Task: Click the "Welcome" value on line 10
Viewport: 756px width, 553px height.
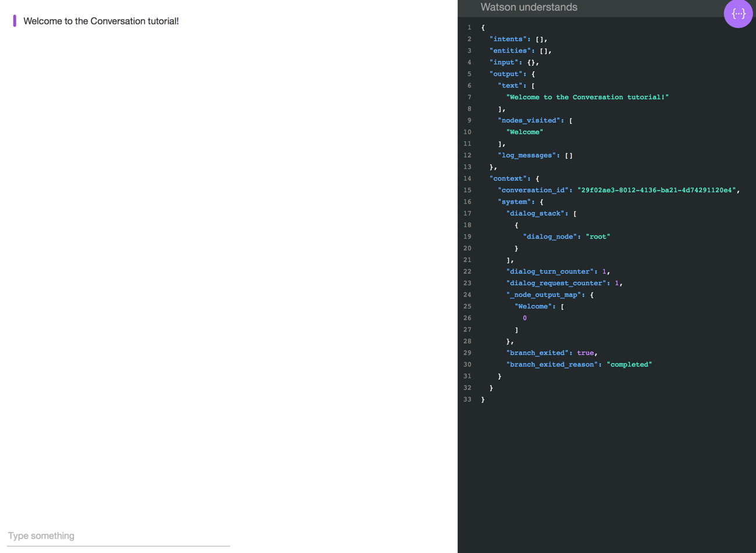Action: point(525,132)
